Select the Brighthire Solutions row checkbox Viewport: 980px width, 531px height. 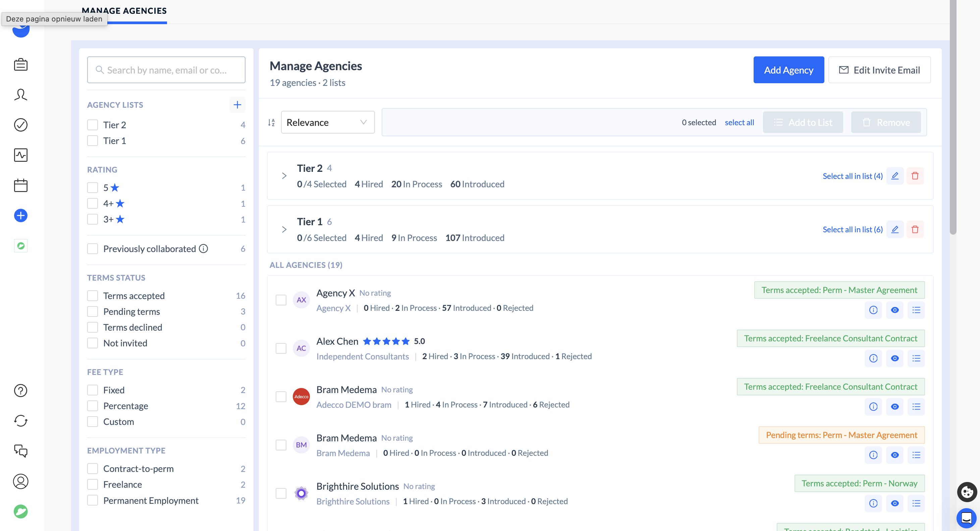pyautogui.click(x=281, y=493)
